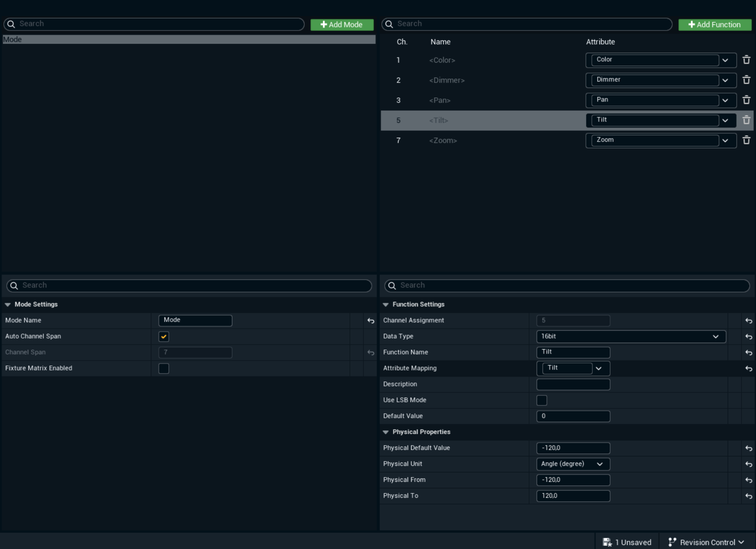The image size is (756, 549).
Task: Delete the Dimmer function with trash icon
Action: click(746, 80)
